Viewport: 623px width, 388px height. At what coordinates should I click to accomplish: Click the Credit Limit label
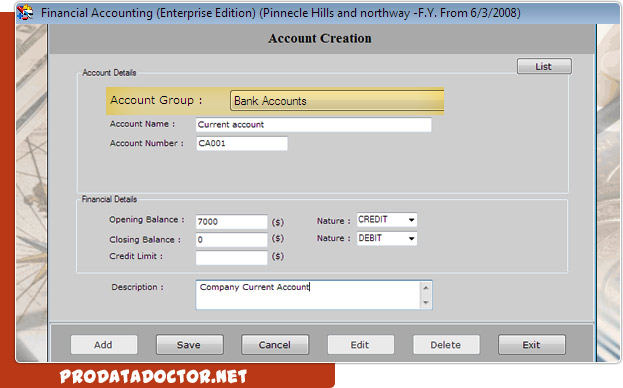(136, 256)
